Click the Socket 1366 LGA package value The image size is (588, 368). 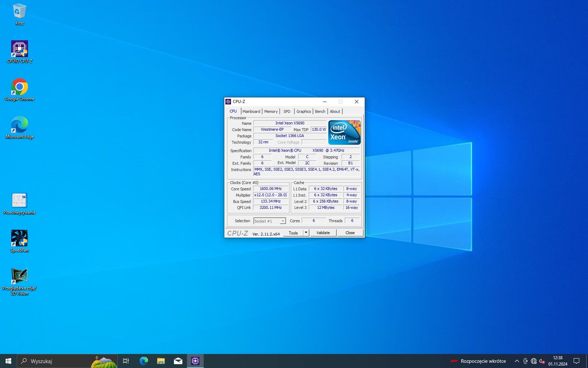(x=290, y=136)
